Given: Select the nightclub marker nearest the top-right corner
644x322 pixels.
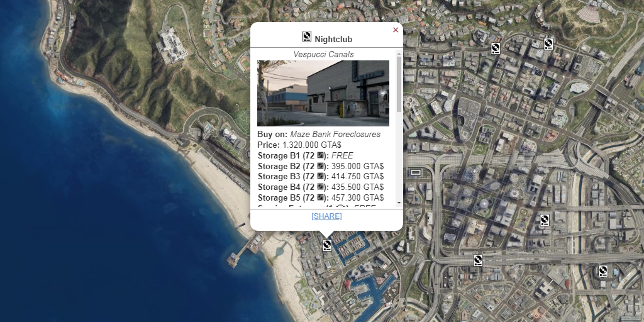Looking at the screenshot, I should click(548, 44).
